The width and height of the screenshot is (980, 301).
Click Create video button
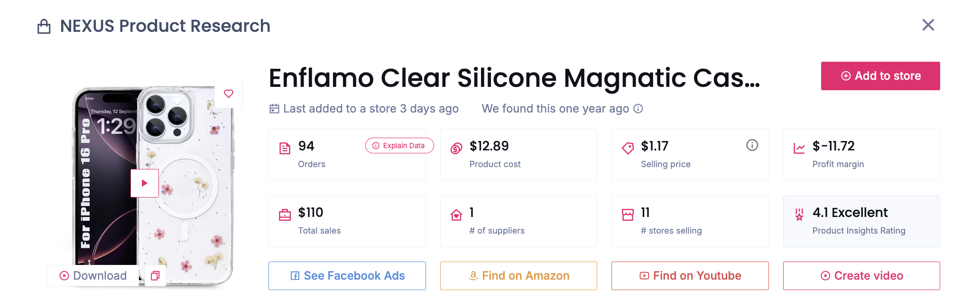pos(861,276)
